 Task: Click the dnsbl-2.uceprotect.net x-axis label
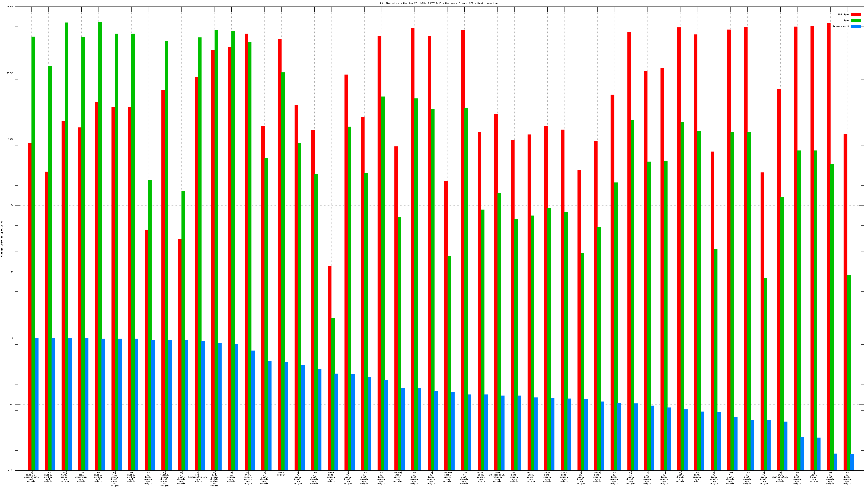[31, 477]
